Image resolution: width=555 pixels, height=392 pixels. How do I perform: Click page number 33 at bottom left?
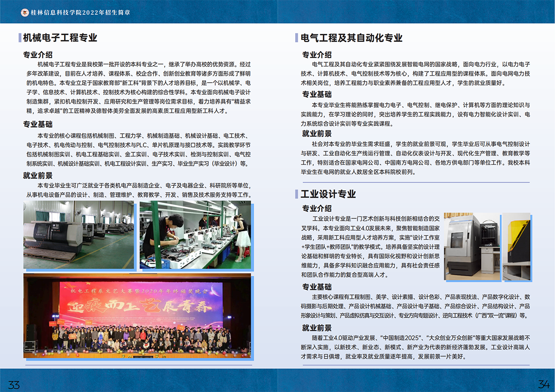pyautogui.click(x=14, y=384)
